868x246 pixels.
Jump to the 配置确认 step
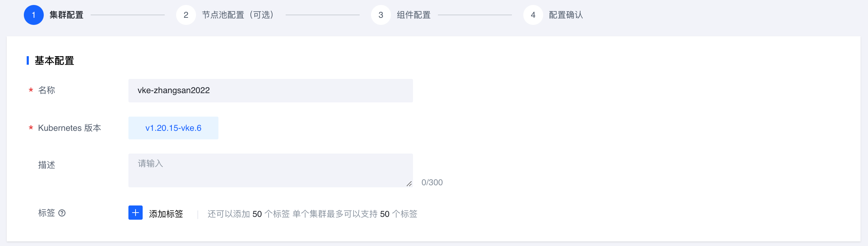[566, 15]
